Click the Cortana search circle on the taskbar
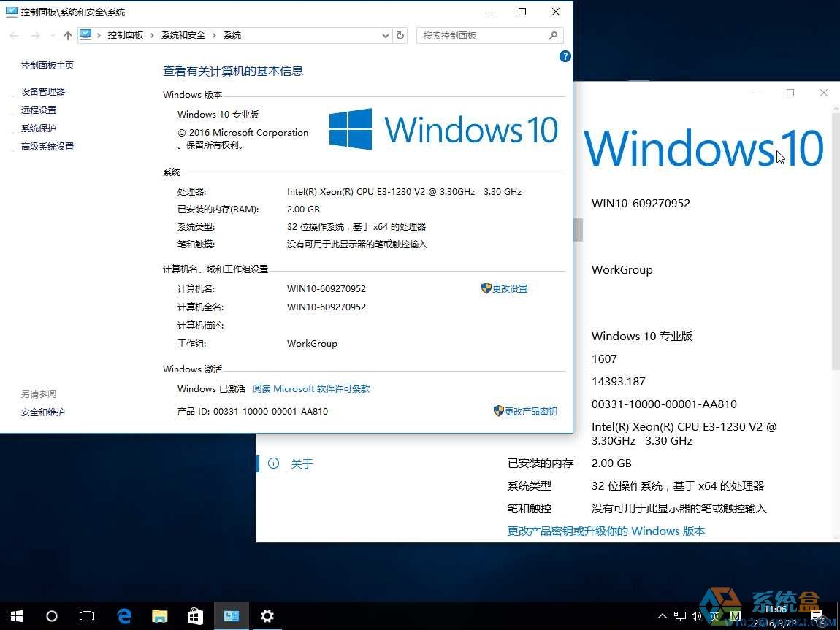840x630 pixels. click(x=51, y=615)
